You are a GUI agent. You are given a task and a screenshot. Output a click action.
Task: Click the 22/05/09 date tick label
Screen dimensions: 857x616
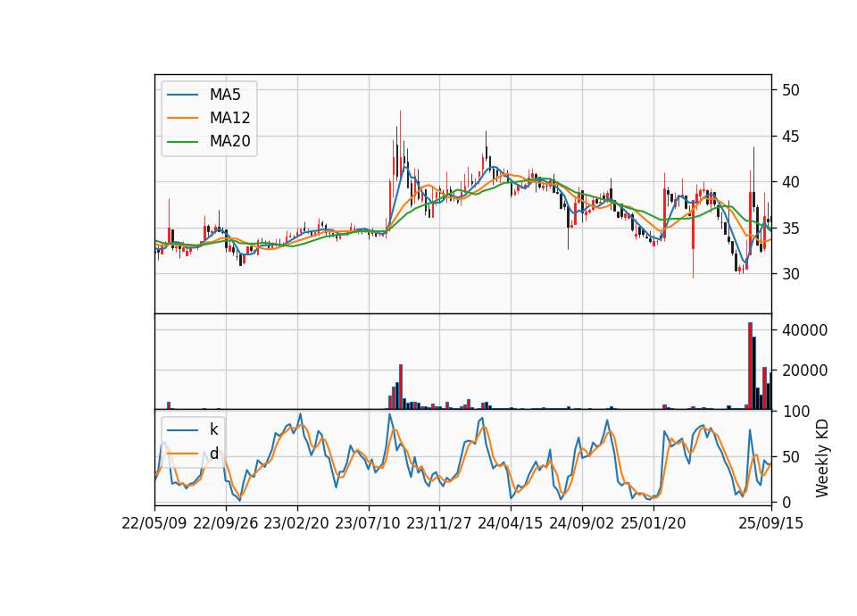(x=154, y=523)
